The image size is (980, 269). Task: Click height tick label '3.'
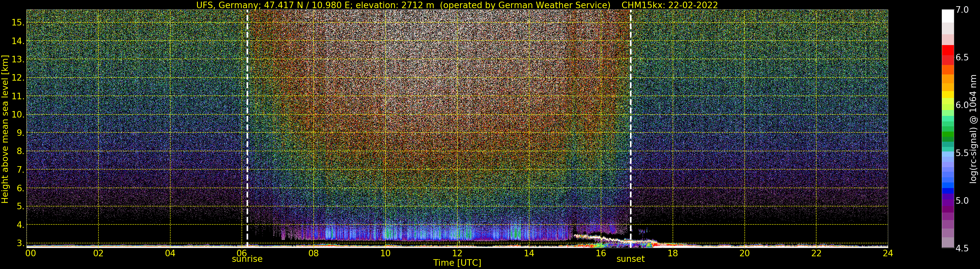point(20,243)
